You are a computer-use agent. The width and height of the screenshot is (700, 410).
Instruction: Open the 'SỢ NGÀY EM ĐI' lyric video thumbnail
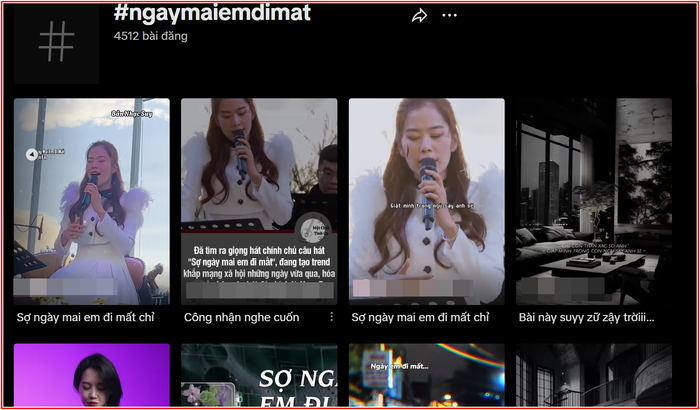pyautogui.click(x=259, y=375)
